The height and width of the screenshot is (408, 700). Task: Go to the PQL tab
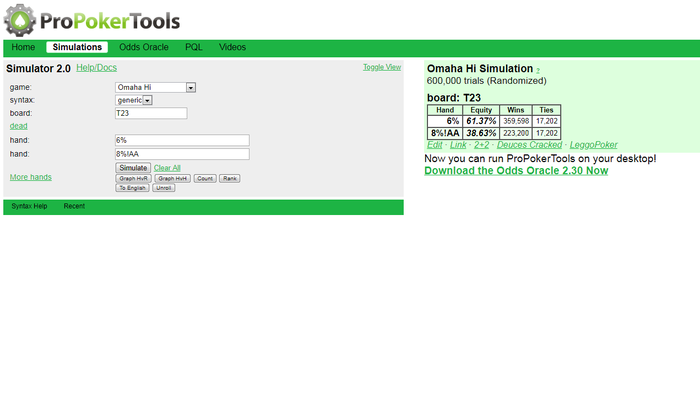click(x=194, y=47)
